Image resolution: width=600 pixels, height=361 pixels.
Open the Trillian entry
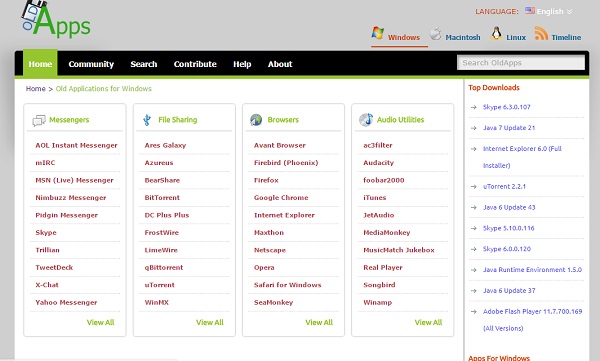(x=47, y=250)
